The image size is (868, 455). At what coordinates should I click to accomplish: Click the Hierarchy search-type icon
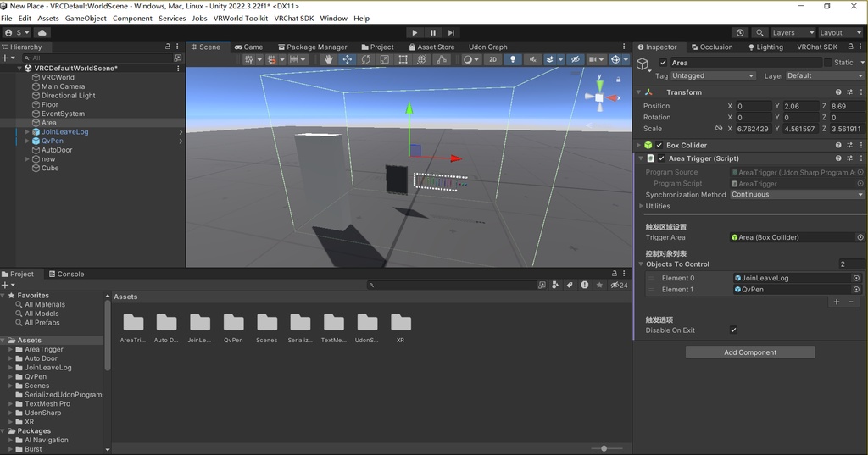click(x=178, y=58)
